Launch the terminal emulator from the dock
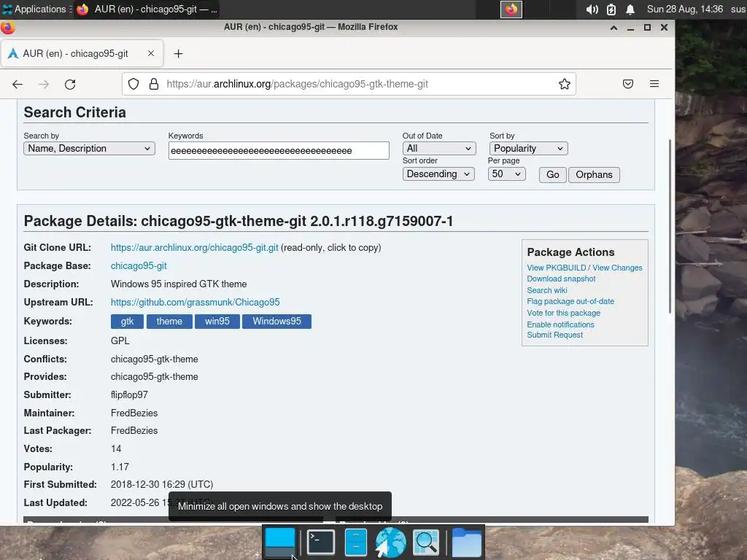This screenshot has height=560, width=747. pos(321,542)
